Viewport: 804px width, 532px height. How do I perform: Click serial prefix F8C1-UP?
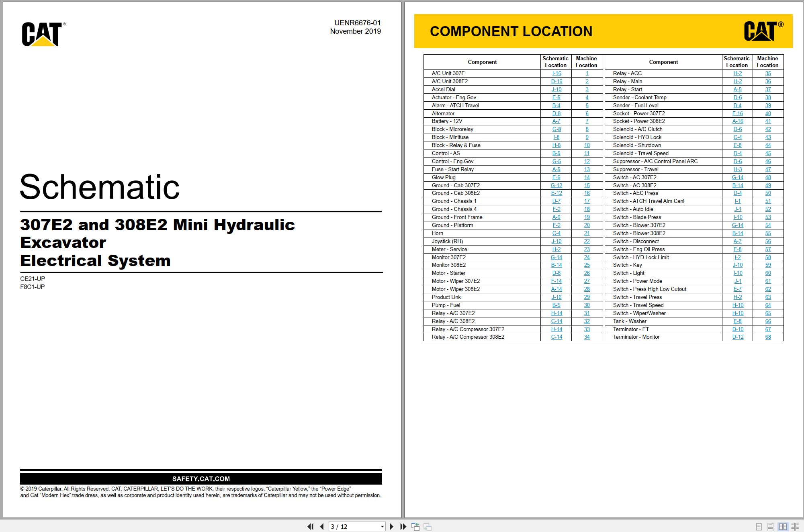click(x=33, y=286)
